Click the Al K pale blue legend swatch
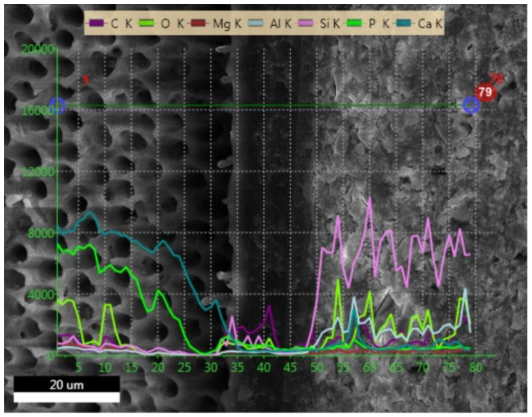This screenshot has height=417, width=532. (256, 23)
